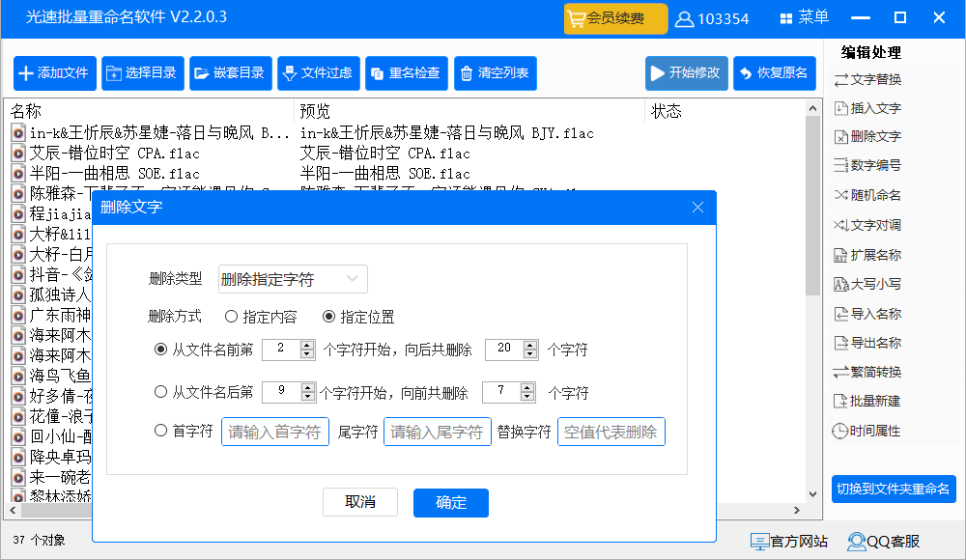Click 导出名称 export names
The width and height of the screenshot is (966, 560).
click(867, 343)
